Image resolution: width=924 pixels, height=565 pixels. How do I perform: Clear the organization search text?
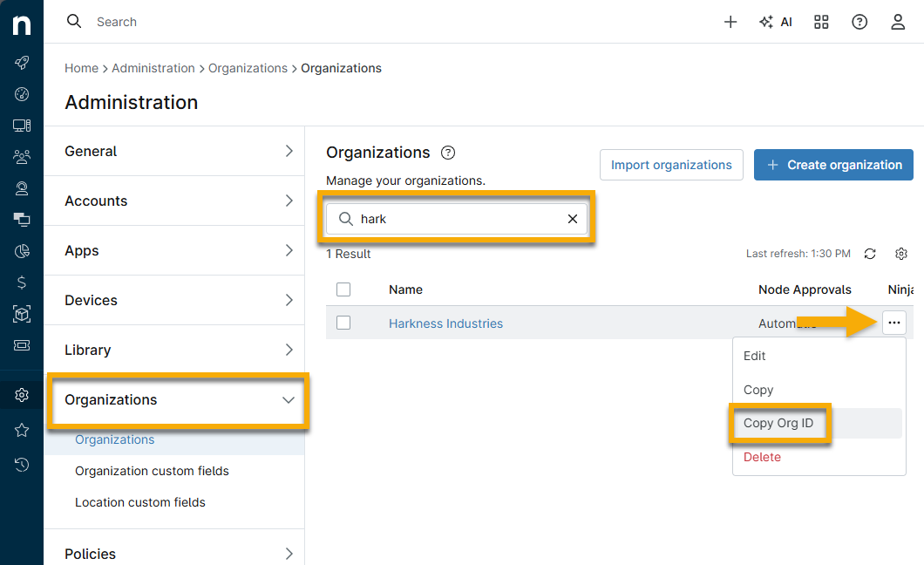pyautogui.click(x=573, y=219)
